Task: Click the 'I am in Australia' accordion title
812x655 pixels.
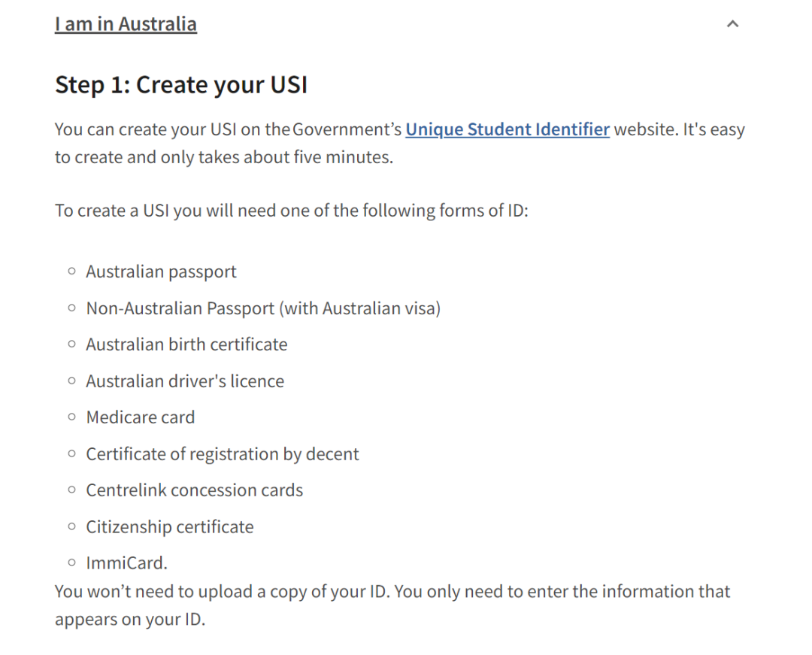Action: point(126,24)
